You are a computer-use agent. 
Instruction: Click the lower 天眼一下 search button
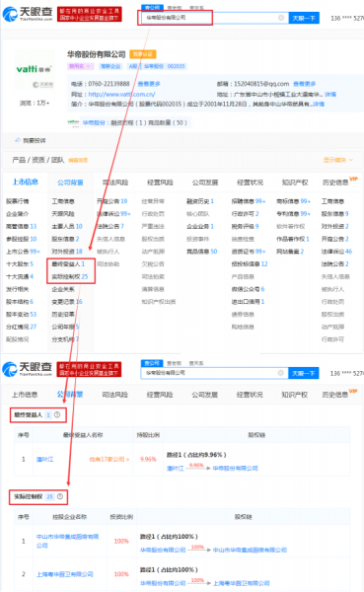(304, 373)
